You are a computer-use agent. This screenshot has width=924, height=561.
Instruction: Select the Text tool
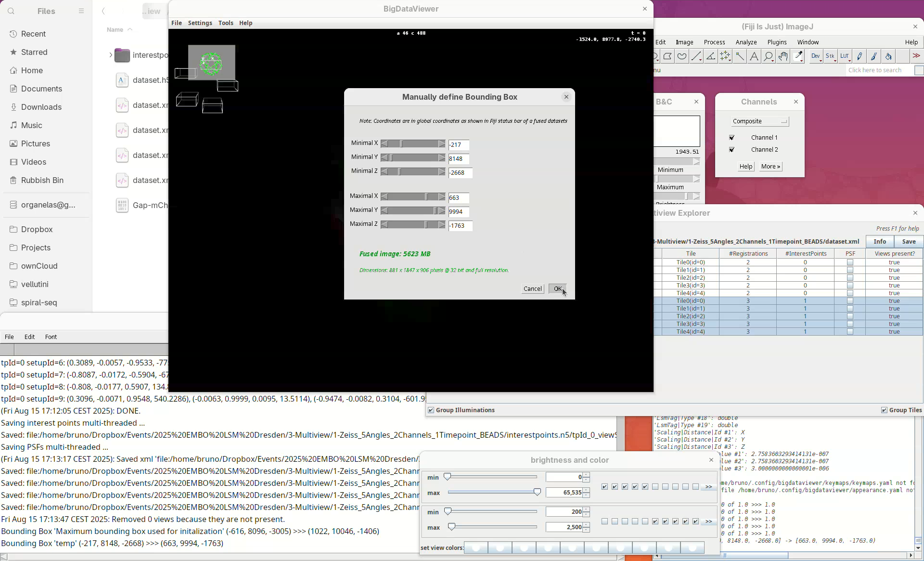pos(754,57)
